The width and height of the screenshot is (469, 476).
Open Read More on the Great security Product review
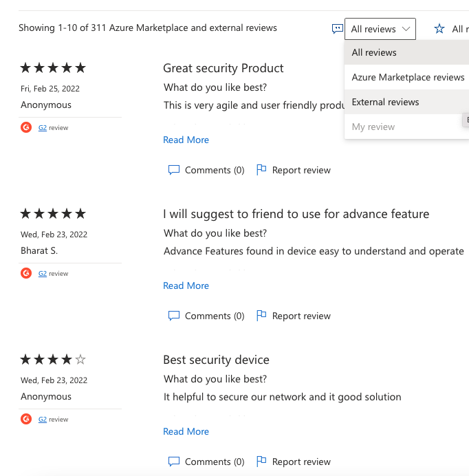pyautogui.click(x=186, y=140)
